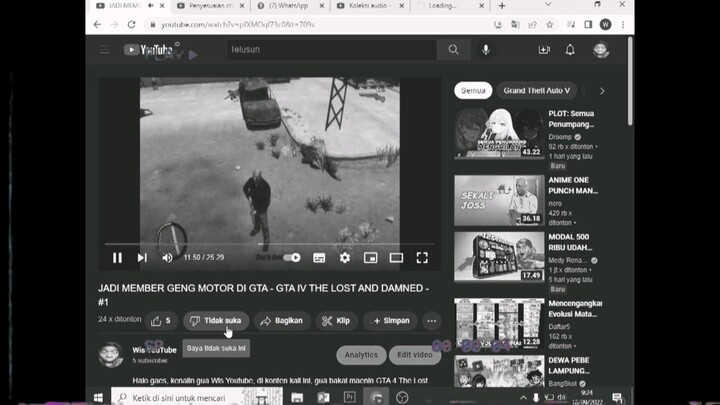Go forward in the browser
This screenshot has width=720, height=405.
coord(114,25)
